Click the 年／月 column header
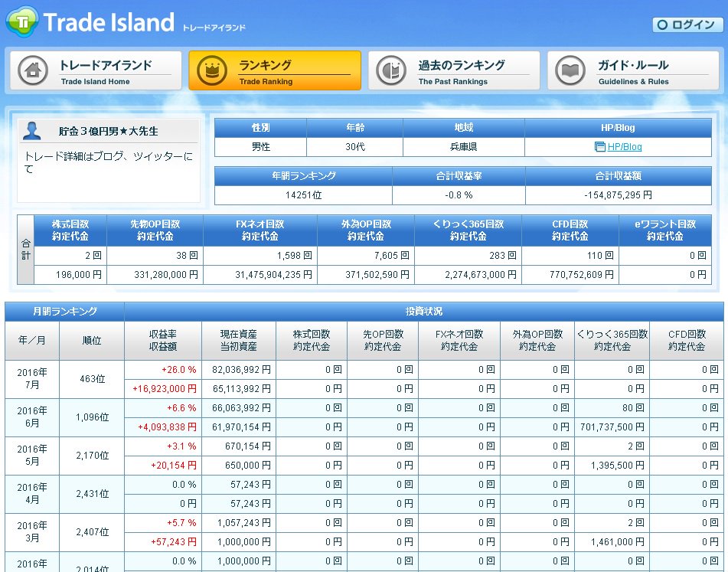Viewport: 728px width, 572px height. point(32,340)
